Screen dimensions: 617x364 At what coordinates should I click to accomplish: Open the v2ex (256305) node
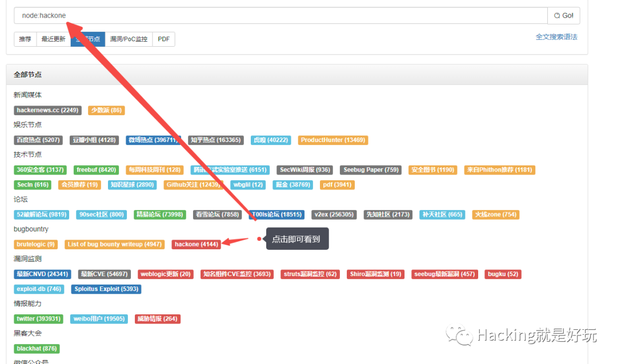click(x=334, y=215)
